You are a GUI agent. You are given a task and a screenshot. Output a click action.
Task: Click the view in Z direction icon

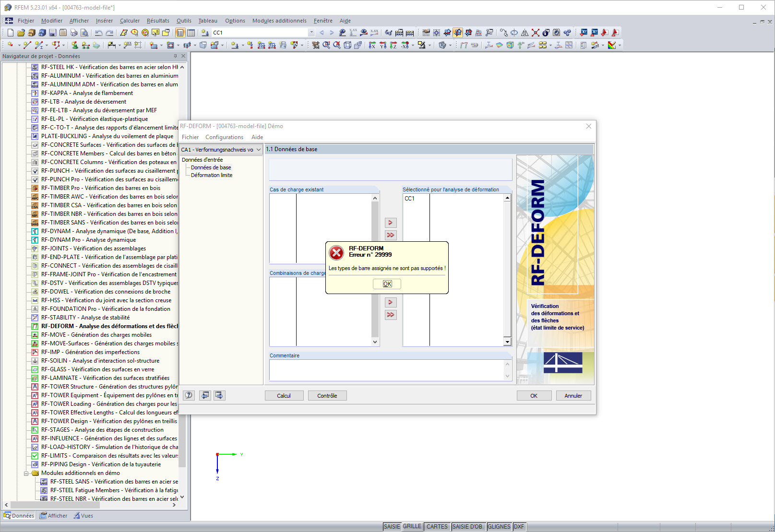point(393,45)
